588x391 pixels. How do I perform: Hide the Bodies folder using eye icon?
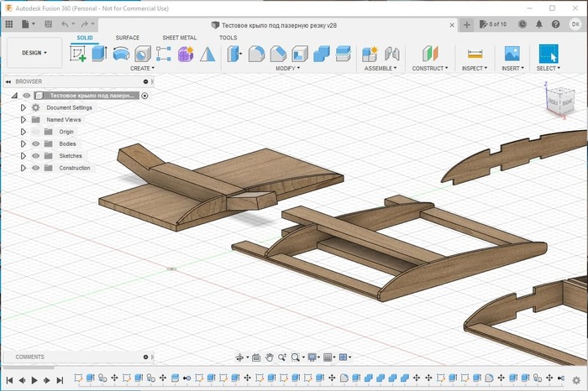click(36, 143)
